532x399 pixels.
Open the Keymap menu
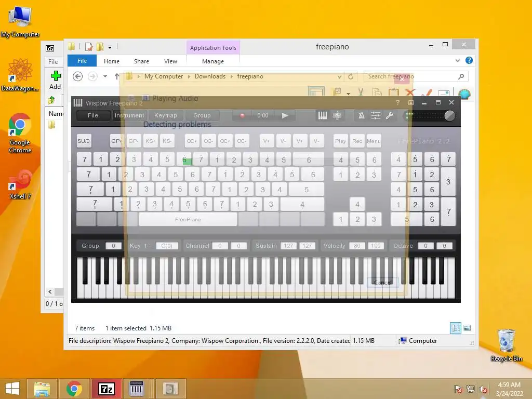(166, 115)
